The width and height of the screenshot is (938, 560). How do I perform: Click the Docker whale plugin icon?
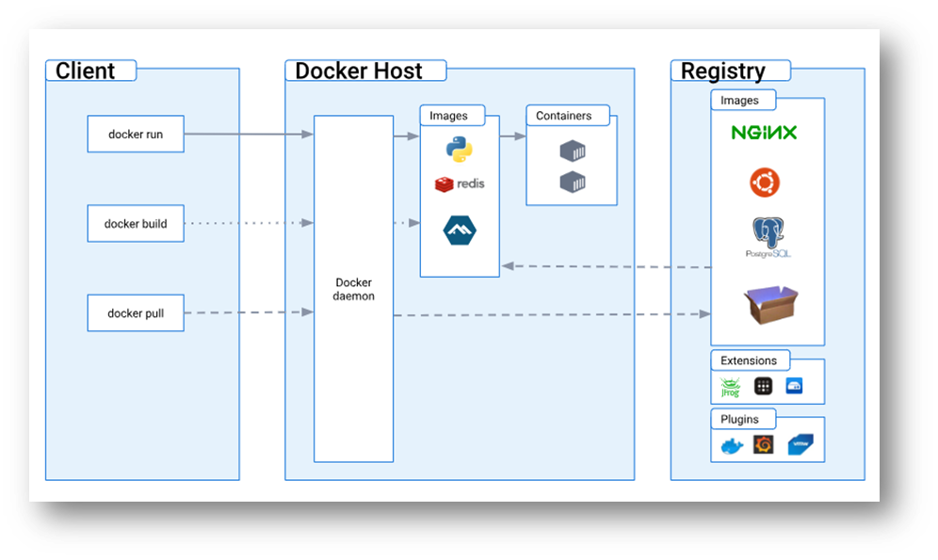click(732, 446)
